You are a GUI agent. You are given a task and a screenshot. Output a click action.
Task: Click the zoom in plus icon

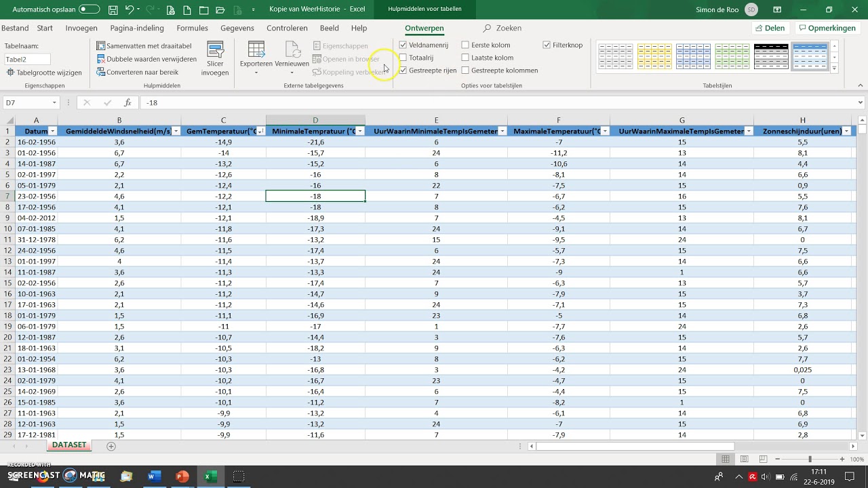pyautogui.click(x=841, y=460)
